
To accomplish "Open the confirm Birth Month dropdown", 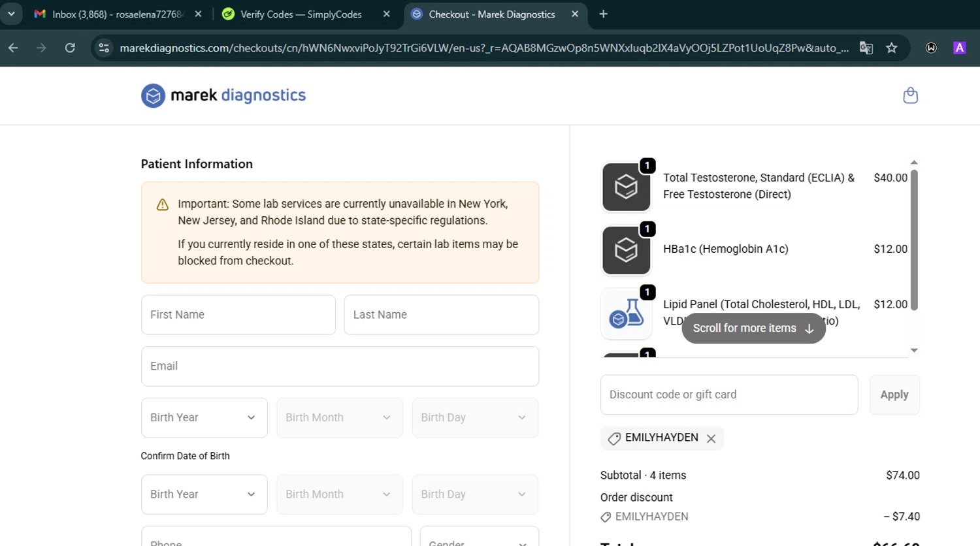I will (340, 494).
